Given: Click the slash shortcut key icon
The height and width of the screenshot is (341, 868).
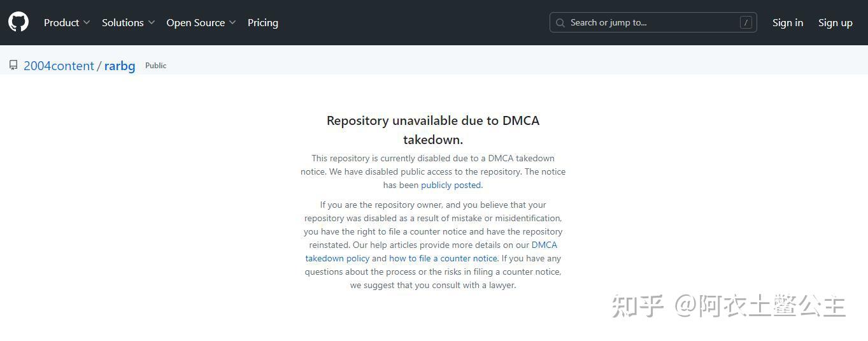Looking at the screenshot, I should point(746,23).
